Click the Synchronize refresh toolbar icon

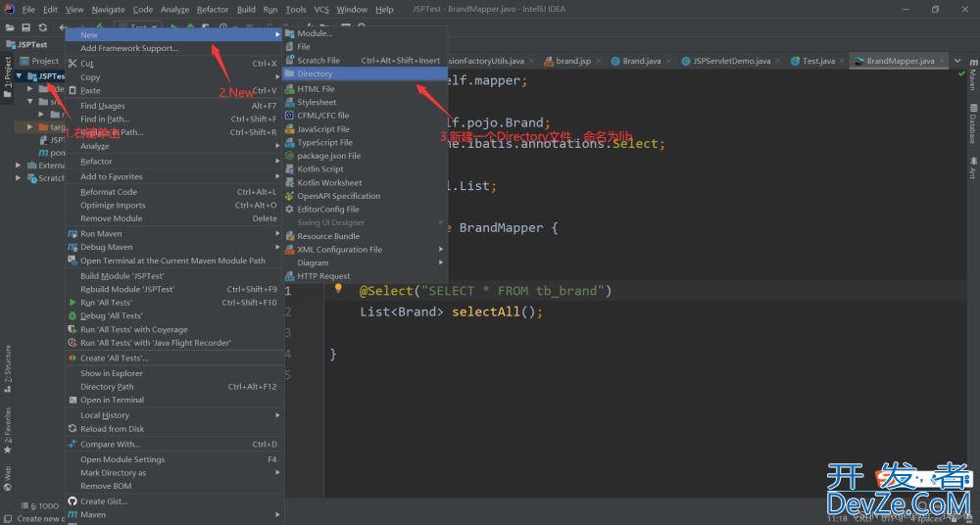pos(42,27)
